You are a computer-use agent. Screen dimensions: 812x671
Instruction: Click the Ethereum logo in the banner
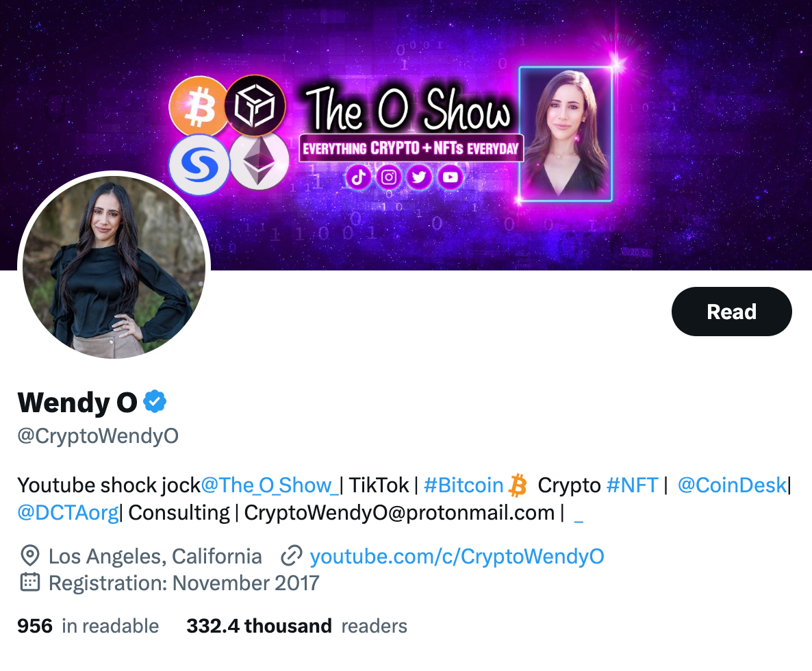point(259,161)
